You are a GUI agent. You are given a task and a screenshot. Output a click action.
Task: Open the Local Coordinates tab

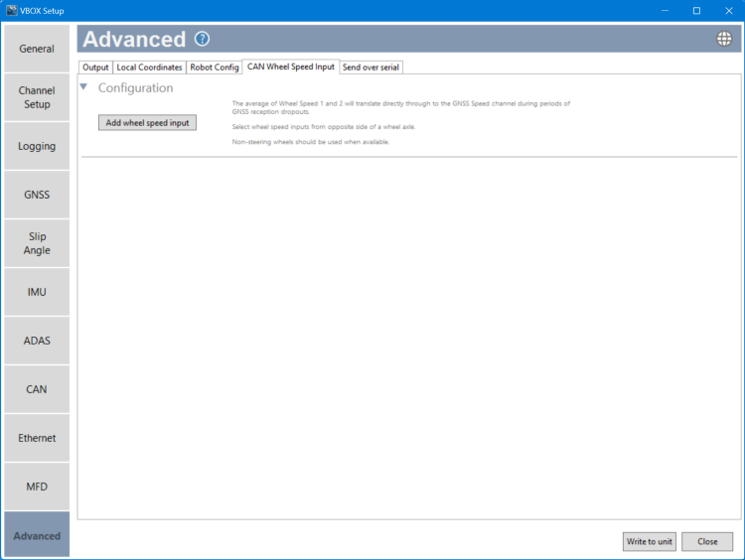point(149,68)
